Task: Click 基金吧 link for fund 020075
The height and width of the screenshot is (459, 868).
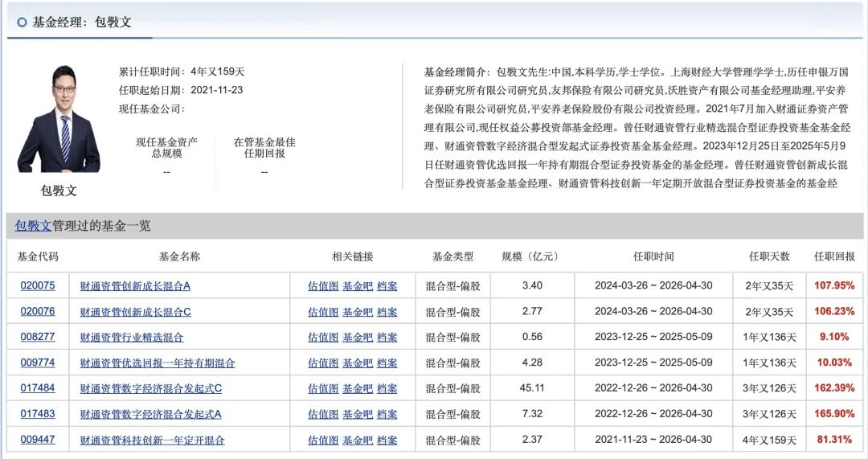Action: pos(358,286)
